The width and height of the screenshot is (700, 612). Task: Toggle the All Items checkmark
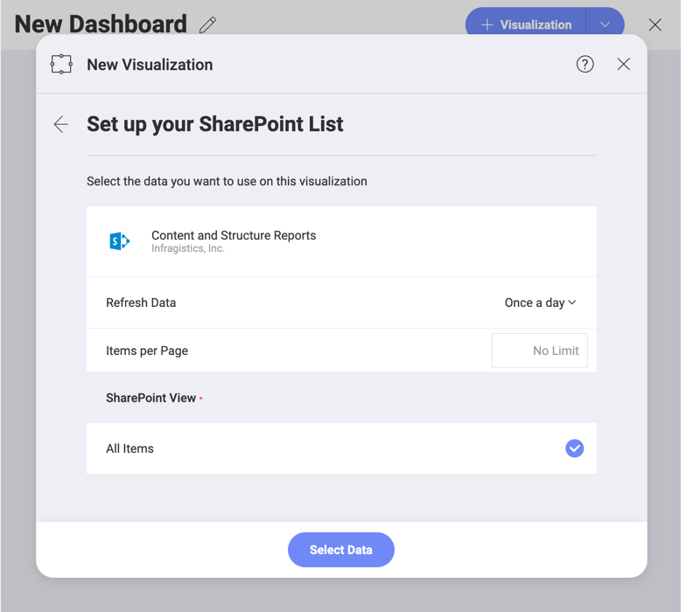coord(574,449)
